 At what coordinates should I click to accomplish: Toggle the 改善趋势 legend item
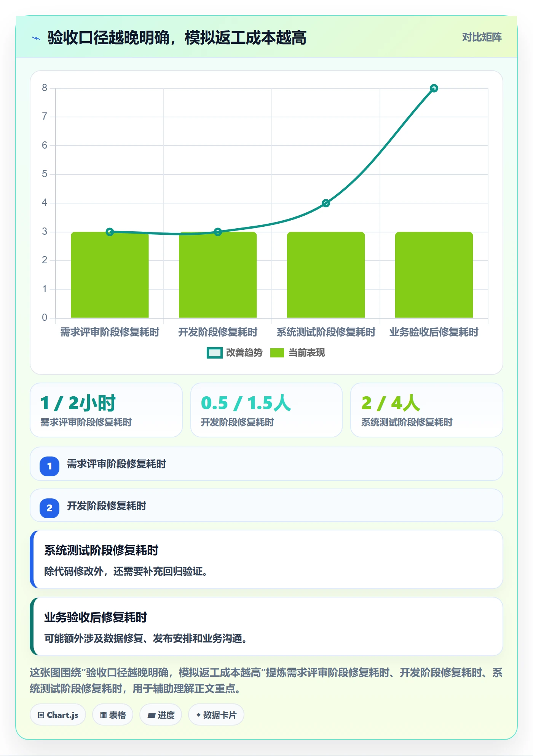coord(235,353)
